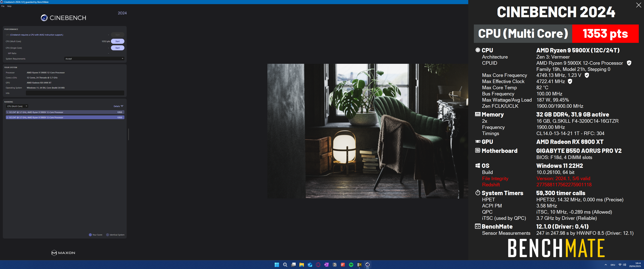
Task: Click the AVX2 instruction support notice
Action: tap(37, 35)
